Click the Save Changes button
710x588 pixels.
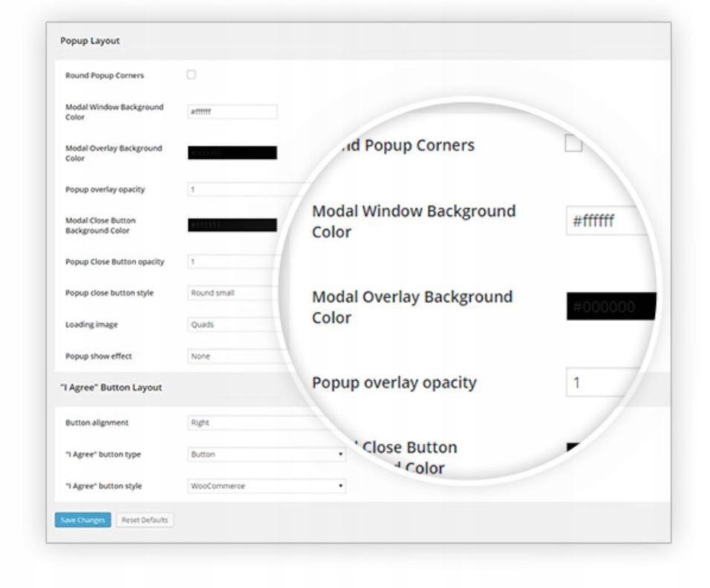pos(82,520)
